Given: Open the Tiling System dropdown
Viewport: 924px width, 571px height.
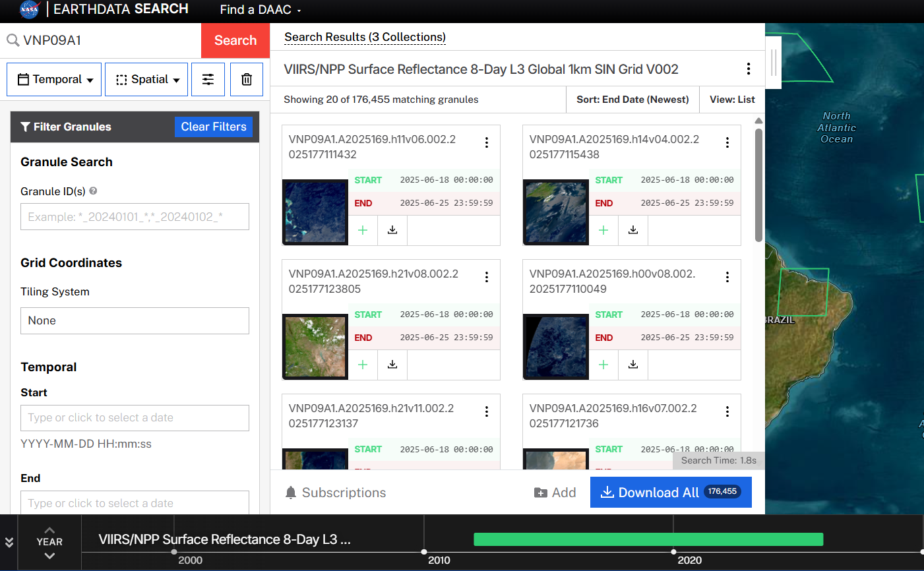Looking at the screenshot, I should pos(135,320).
